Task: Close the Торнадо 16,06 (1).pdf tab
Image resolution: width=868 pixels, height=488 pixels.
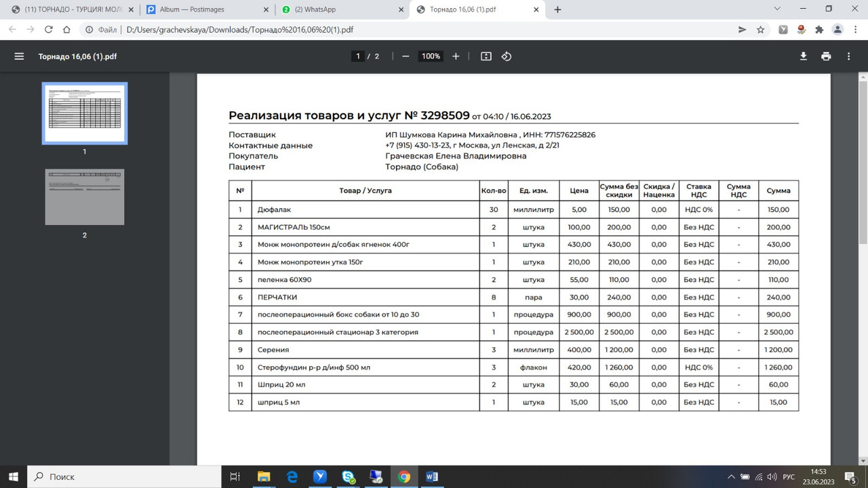Action: (x=536, y=9)
